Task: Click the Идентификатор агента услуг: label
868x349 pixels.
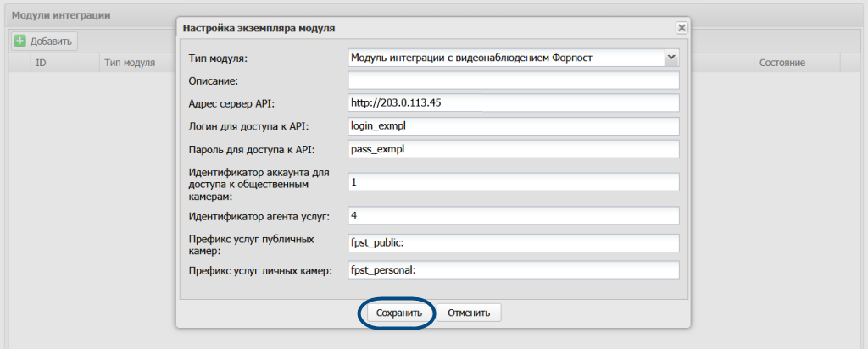Action: (259, 216)
